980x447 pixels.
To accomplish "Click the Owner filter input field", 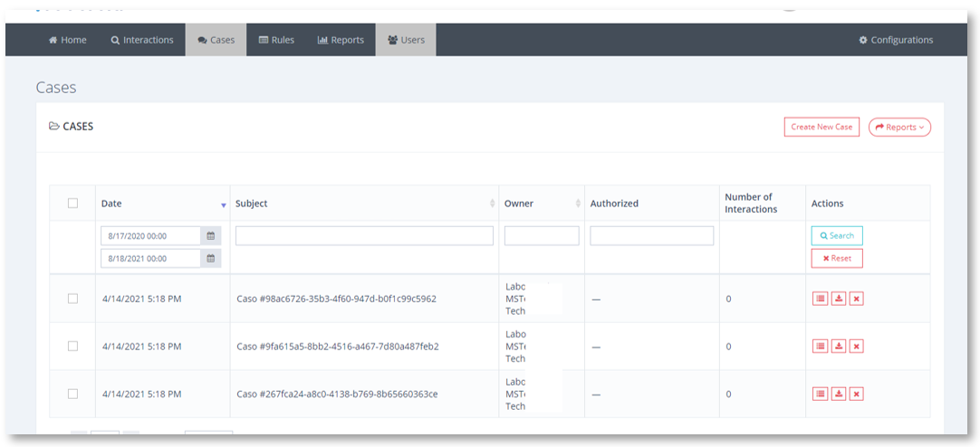I will [542, 235].
